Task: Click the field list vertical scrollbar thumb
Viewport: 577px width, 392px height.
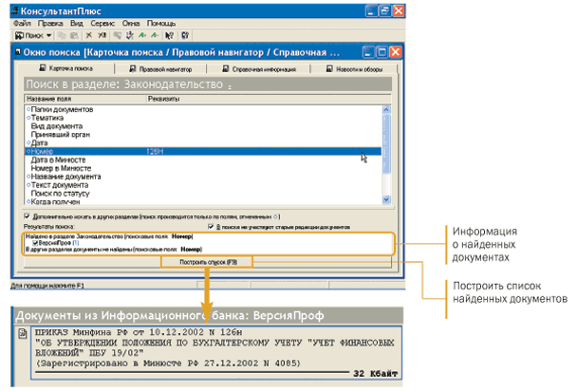Action: [386, 143]
